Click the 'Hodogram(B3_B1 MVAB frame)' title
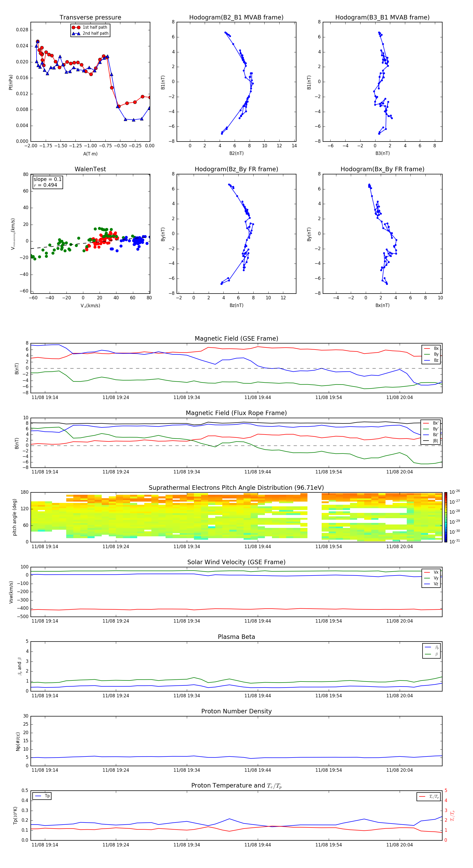The image size is (473, 868). [382, 17]
